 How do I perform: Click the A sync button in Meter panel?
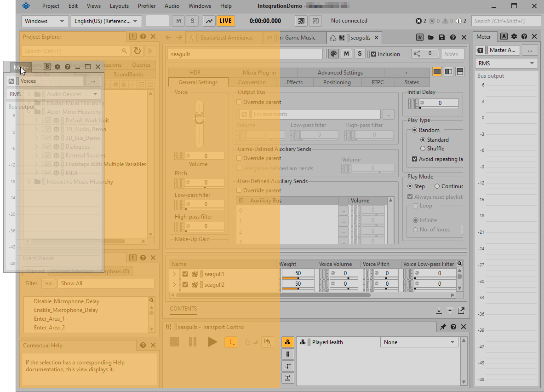pos(504,36)
